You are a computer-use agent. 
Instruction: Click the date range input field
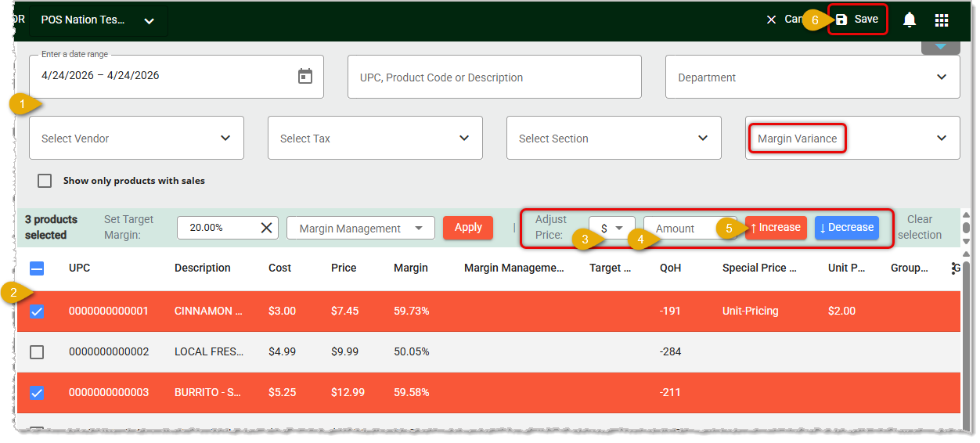click(x=176, y=76)
